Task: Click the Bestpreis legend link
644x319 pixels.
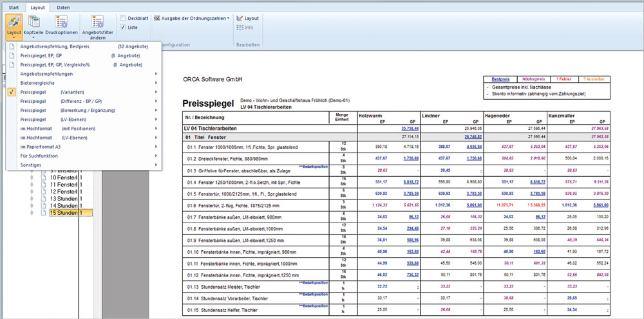Action: pos(500,79)
